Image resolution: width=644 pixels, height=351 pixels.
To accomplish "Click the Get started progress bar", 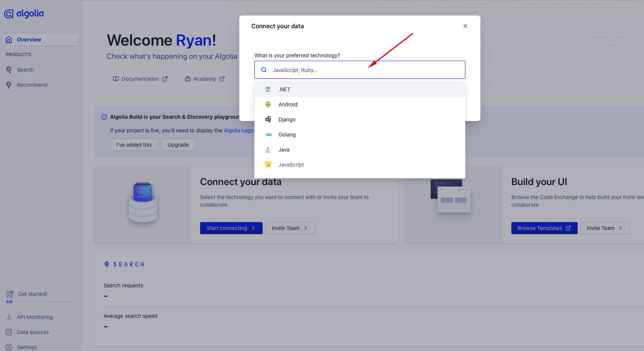I will [x=46, y=302].
